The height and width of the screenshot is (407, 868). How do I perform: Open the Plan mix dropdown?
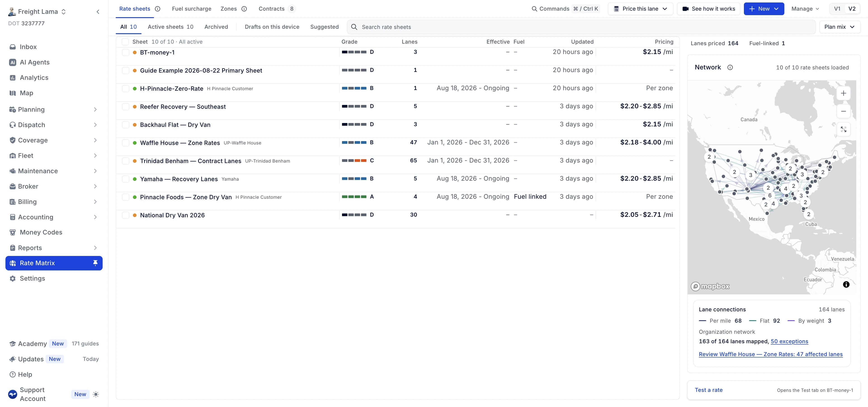(x=839, y=27)
